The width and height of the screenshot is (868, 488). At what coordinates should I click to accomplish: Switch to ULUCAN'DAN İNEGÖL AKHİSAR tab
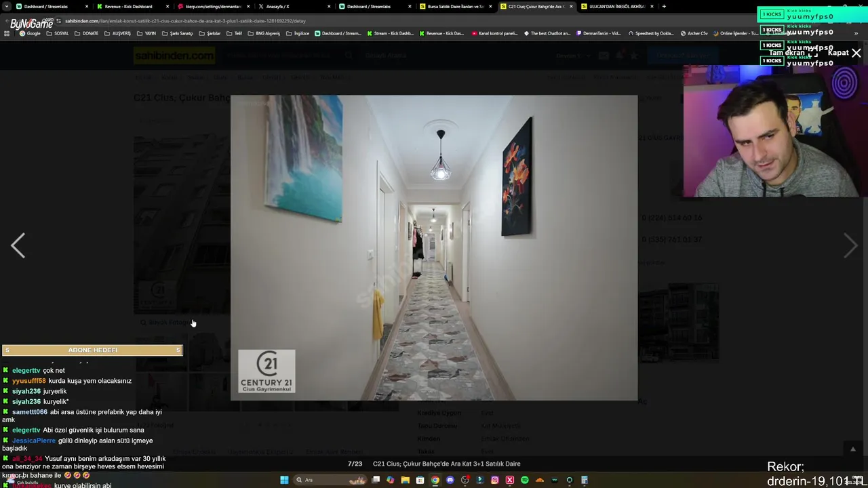point(616,6)
